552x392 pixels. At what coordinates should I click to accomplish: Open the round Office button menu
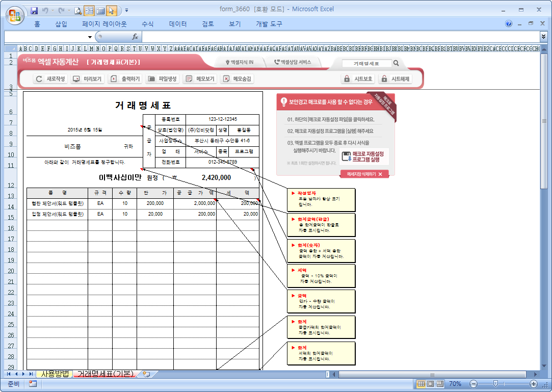click(14, 13)
